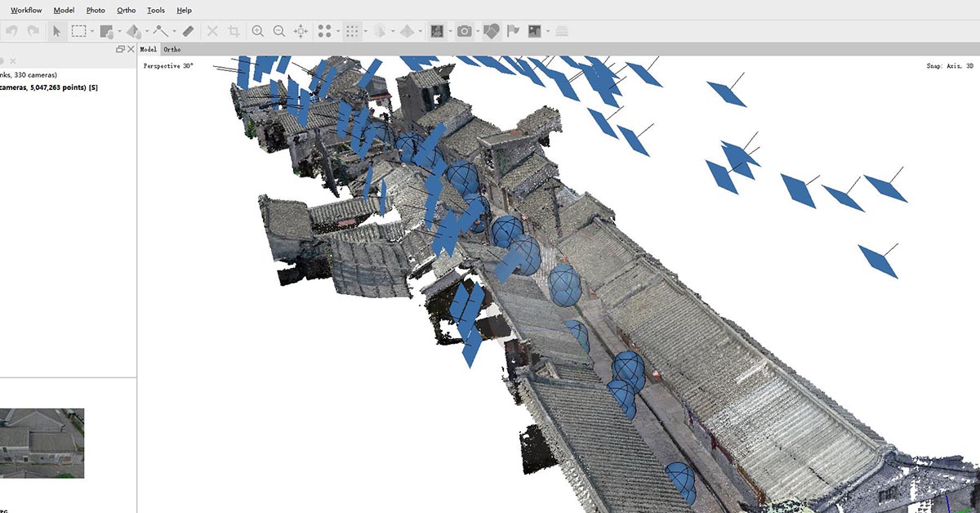Image resolution: width=980 pixels, height=513 pixels.
Task: Undock the Workspace panel
Action: coord(120,49)
